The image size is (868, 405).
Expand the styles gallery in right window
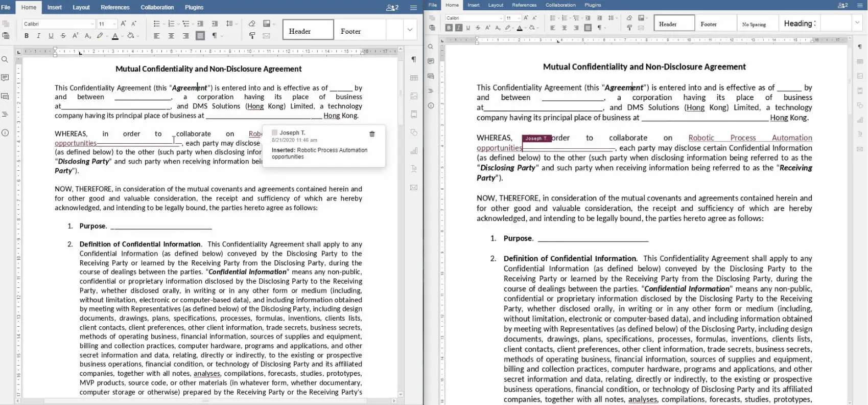[x=857, y=22]
